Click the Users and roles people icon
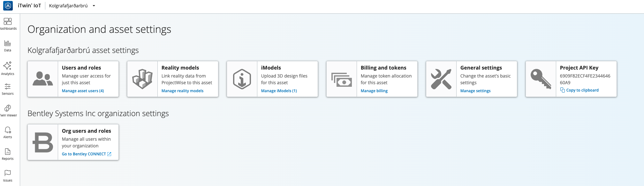Screen dimensions: 644x186 tap(43, 79)
